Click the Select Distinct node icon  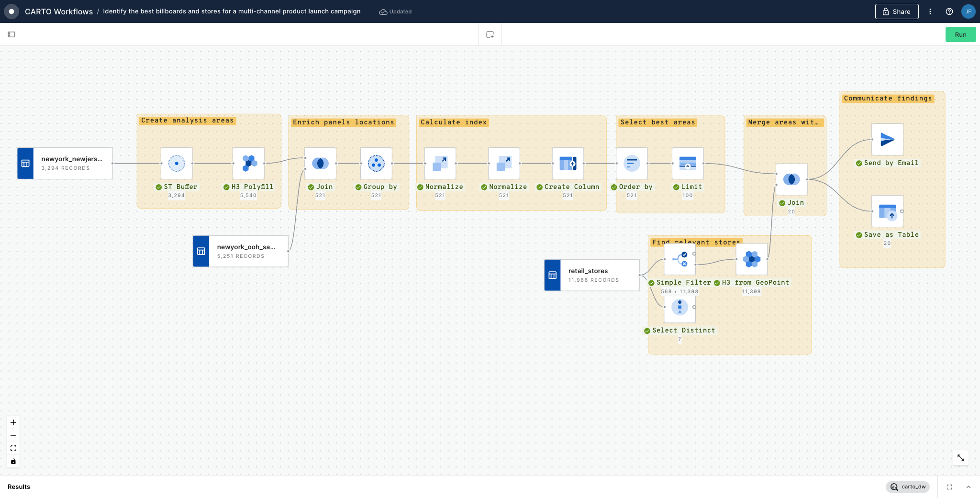679,307
